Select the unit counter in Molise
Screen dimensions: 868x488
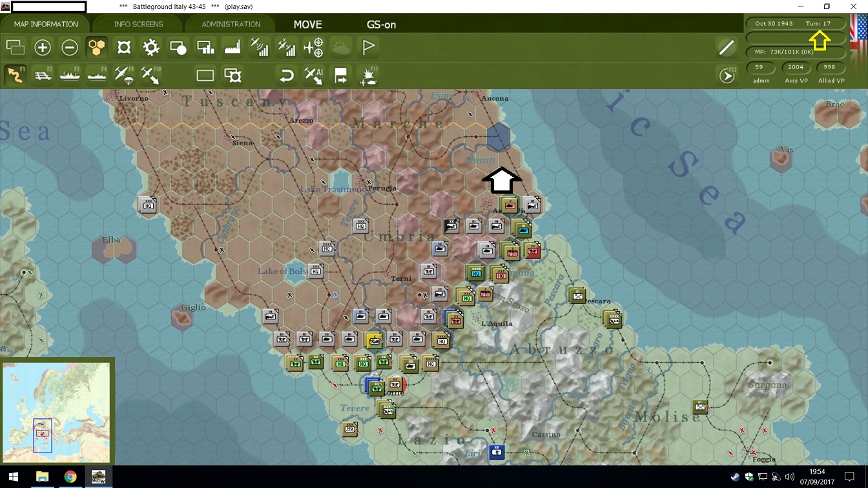(x=701, y=407)
